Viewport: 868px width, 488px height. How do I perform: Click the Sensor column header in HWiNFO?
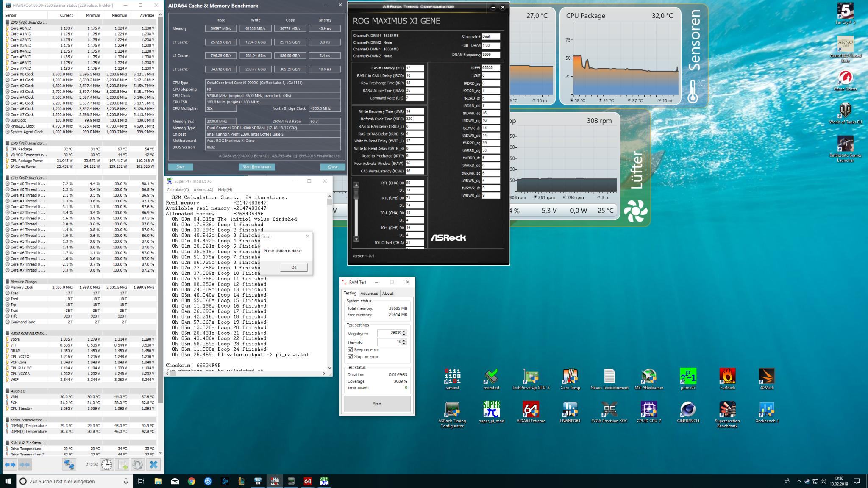coord(25,15)
